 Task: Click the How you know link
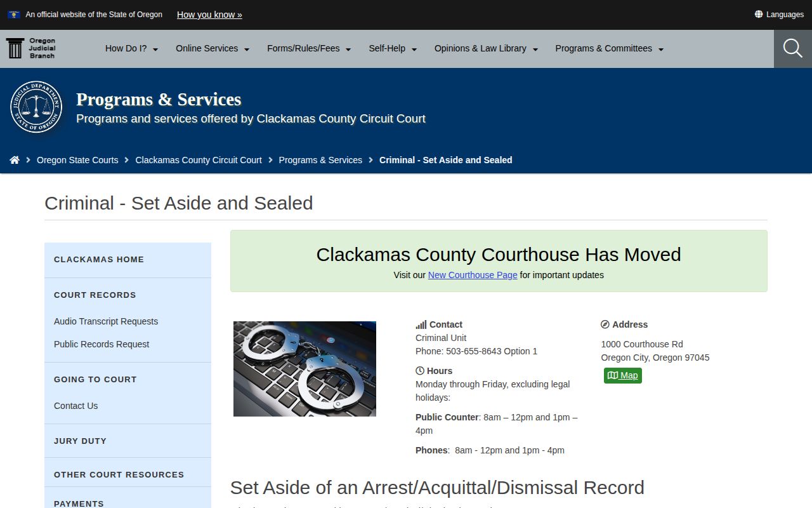pos(209,15)
